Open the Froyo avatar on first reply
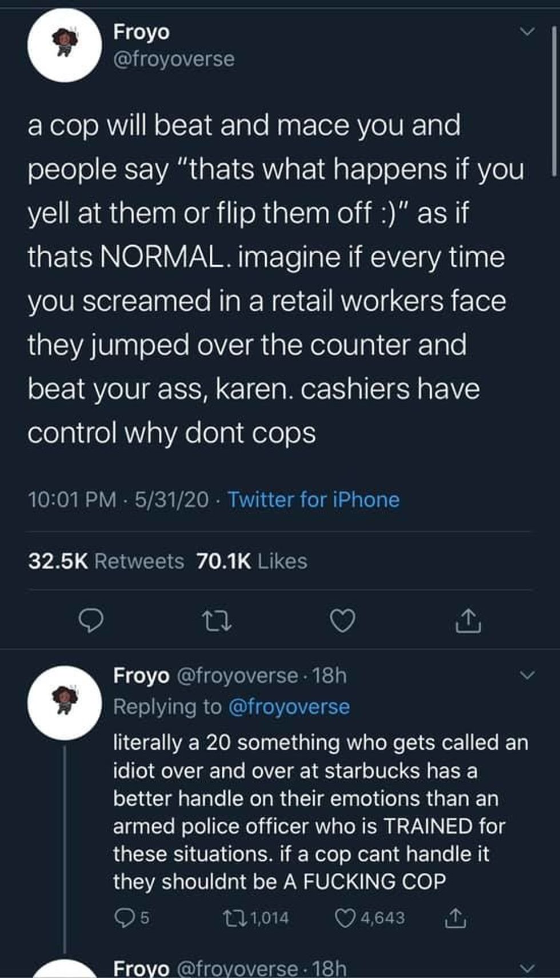 coord(65,703)
